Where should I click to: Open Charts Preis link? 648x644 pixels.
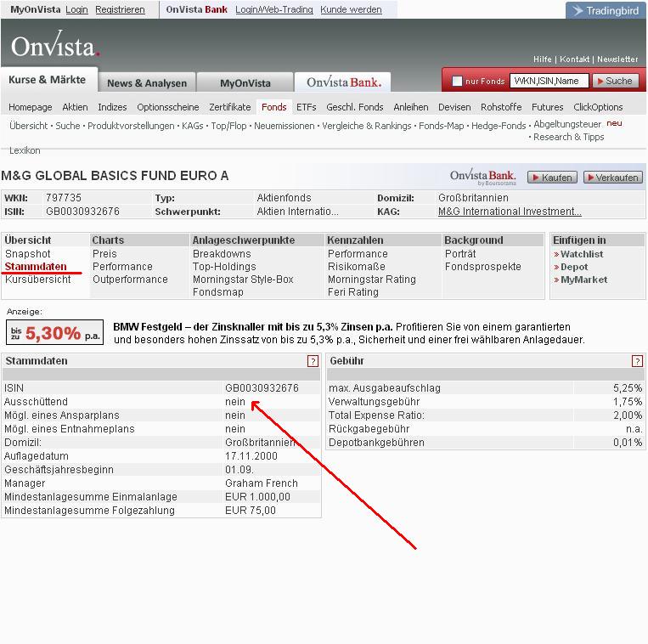104,254
